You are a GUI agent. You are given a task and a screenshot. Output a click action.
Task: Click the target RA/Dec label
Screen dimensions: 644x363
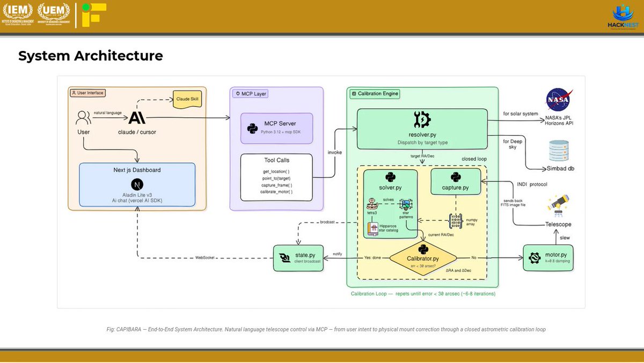[x=422, y=157]
